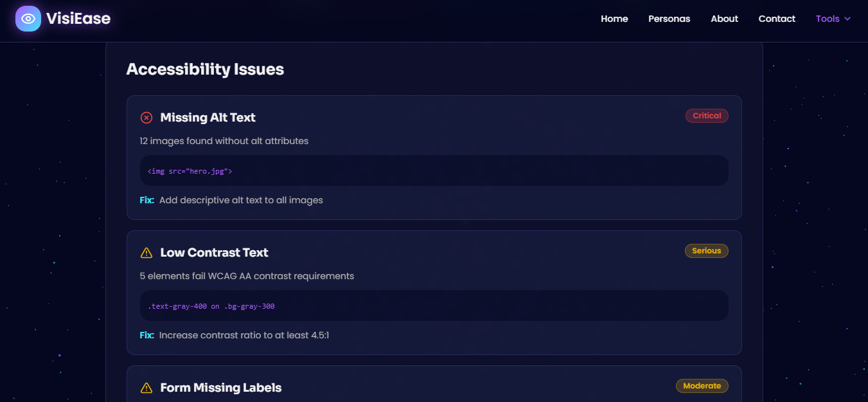Click '5 elements fail WCAG AA contrast requirements'
Viewport: 868px width, 402px height.
(247, 276)
